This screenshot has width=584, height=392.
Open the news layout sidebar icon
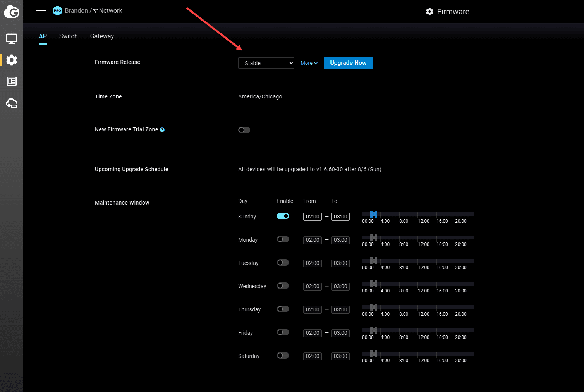12,81
